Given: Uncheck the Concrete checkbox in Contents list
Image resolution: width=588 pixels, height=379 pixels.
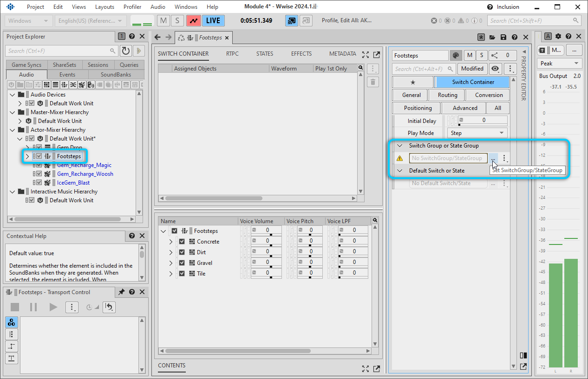Looking at the screenshot, I should pyautogui.click(x=182, y=242).
